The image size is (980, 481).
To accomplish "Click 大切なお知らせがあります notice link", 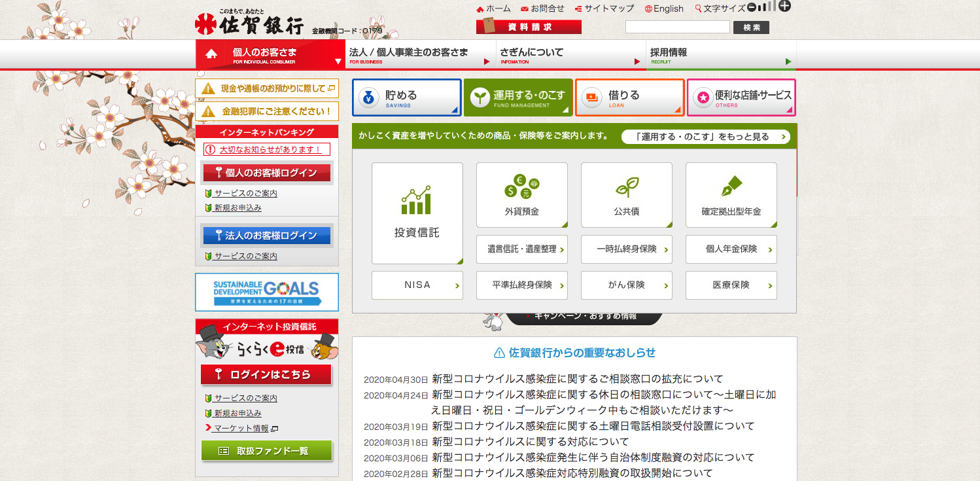I will (x=267, y=149).
